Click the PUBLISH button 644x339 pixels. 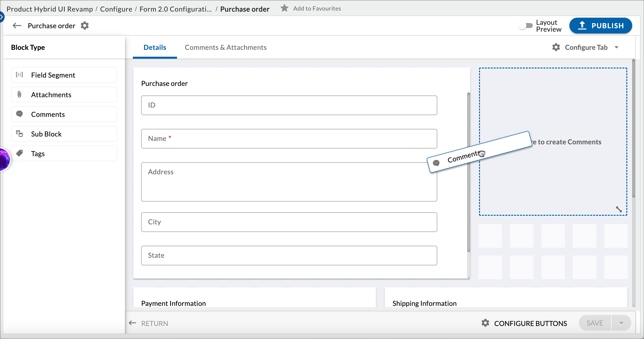point(601,26)
